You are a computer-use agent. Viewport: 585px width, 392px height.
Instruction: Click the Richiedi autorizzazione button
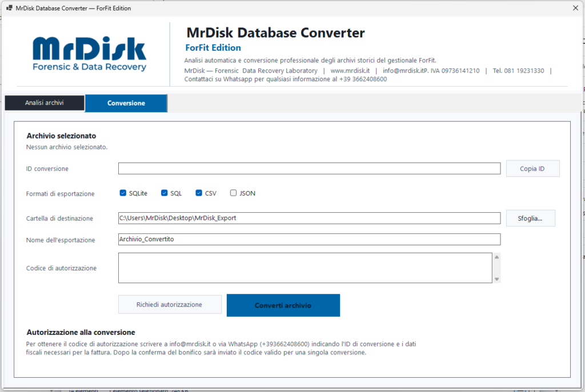[169, 305]
